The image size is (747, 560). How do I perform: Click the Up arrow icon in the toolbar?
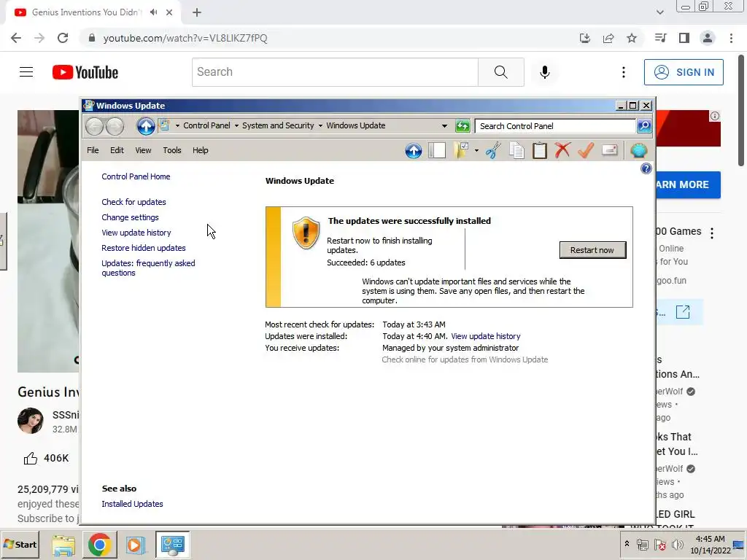pyautogui.click(x=414, y=150)
